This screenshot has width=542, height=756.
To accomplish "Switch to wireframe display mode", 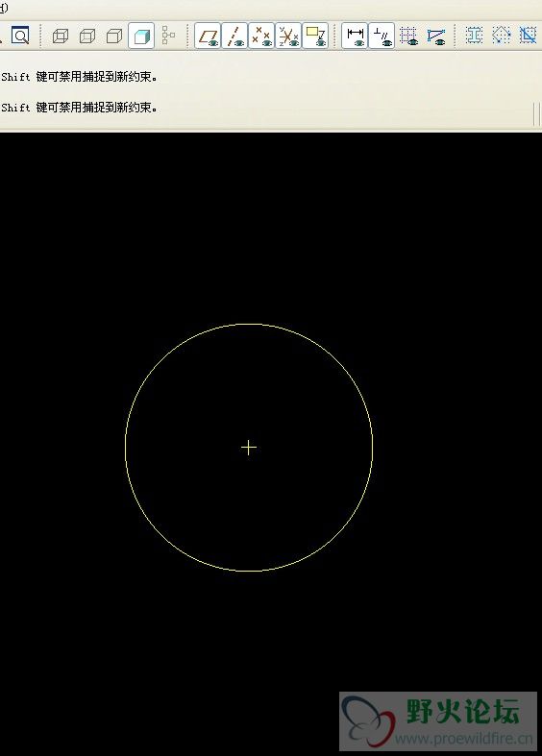I will click(61, 36).
